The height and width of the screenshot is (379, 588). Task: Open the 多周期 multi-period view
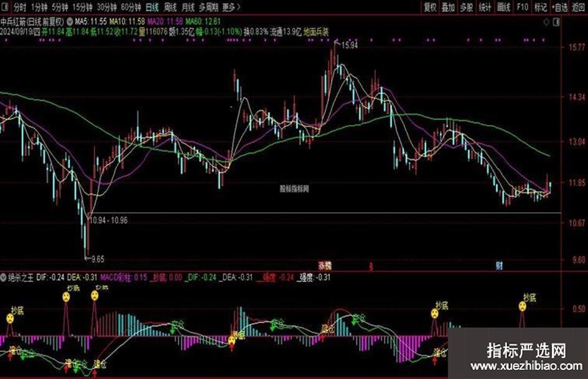click(x=208, y=7)
